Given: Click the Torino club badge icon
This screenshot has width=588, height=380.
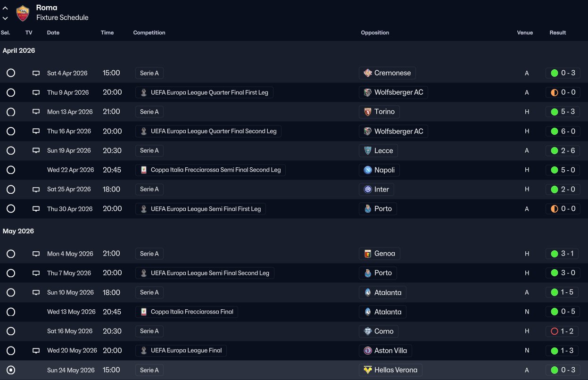Looking at the screenshot, I should [x=368, y=112].
